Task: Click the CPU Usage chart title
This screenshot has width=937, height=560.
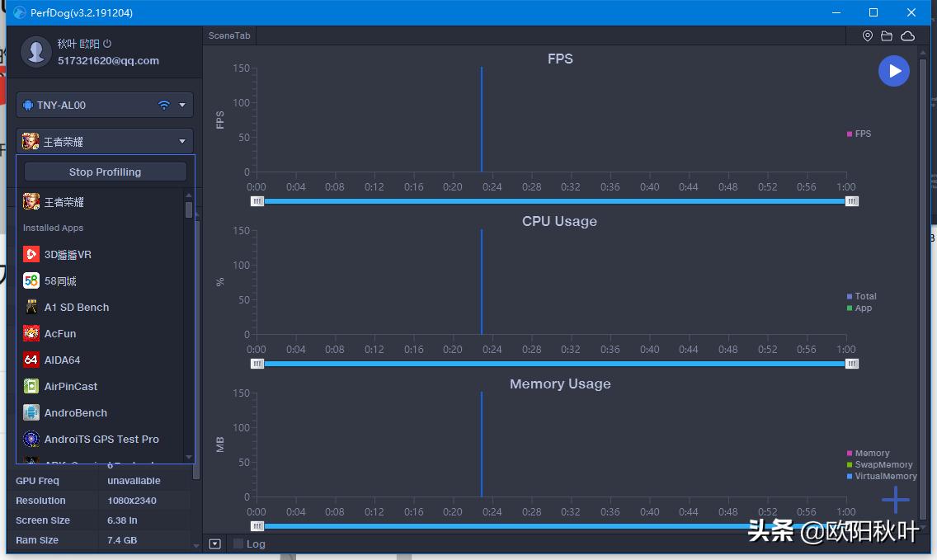Action: (x=559, y=221)
